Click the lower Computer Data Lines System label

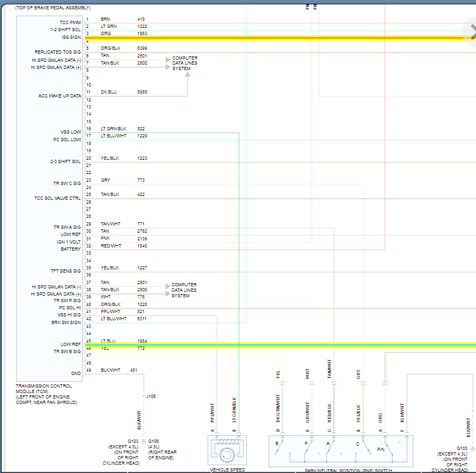pyautogui.click(x=184, y=290)
